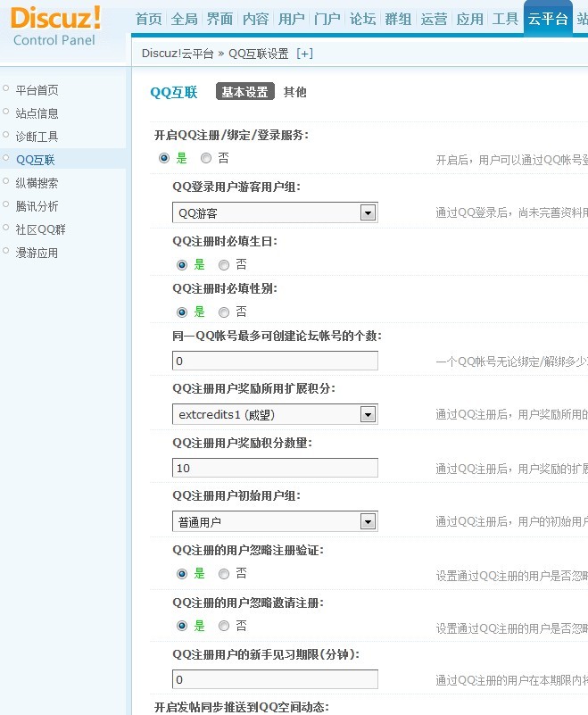The image size is (588, 715).
Task: Open the 门户 top menu
Action: point(327,19)
